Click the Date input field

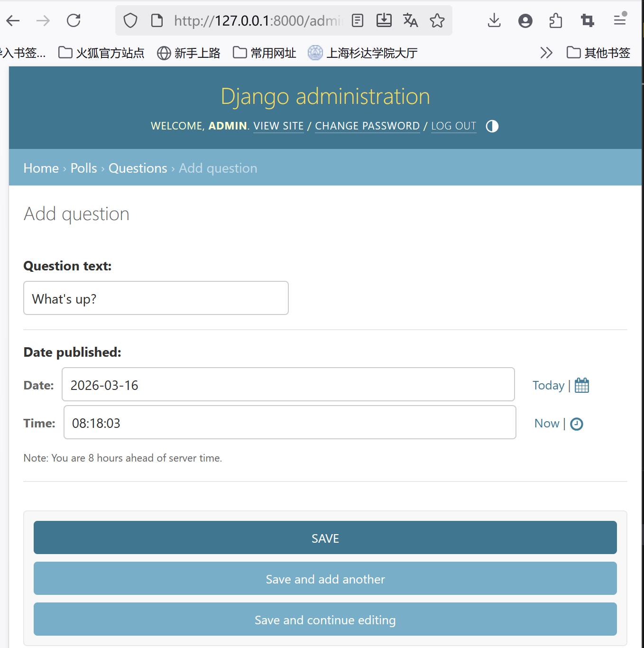click(288, 384)
